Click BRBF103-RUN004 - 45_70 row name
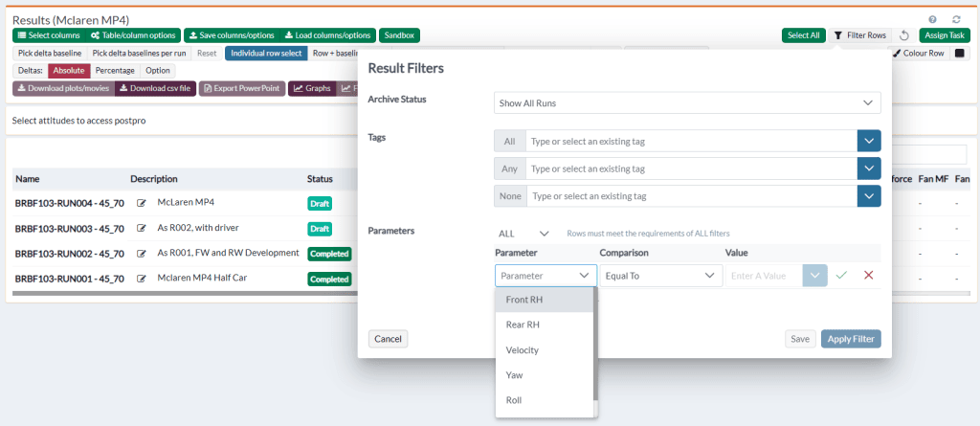This screenshot has height=426, width=980. [x=69, y=203]
